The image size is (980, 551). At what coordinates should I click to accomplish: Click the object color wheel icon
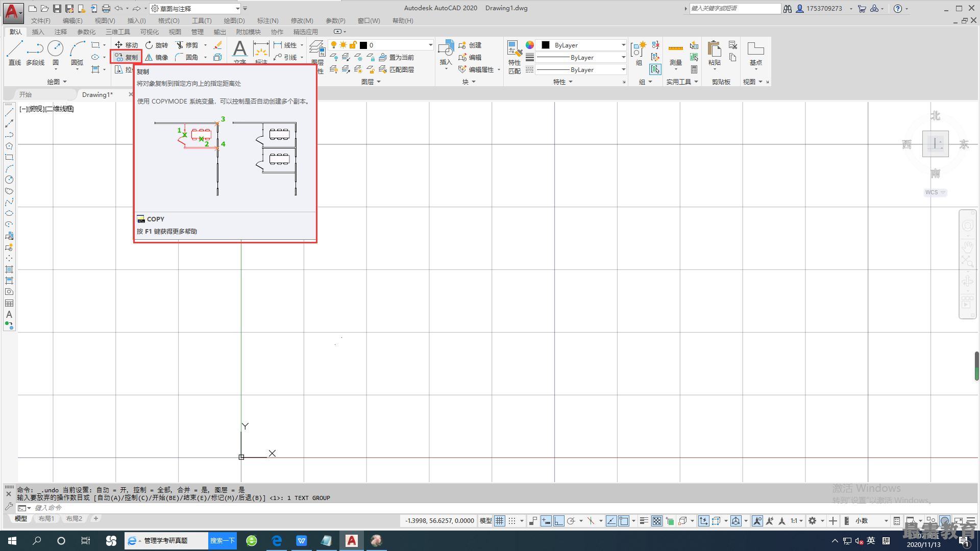coord(530,45)
